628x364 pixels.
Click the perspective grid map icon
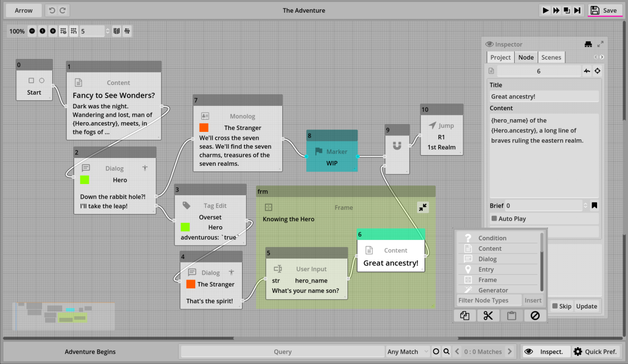[116, 31]
